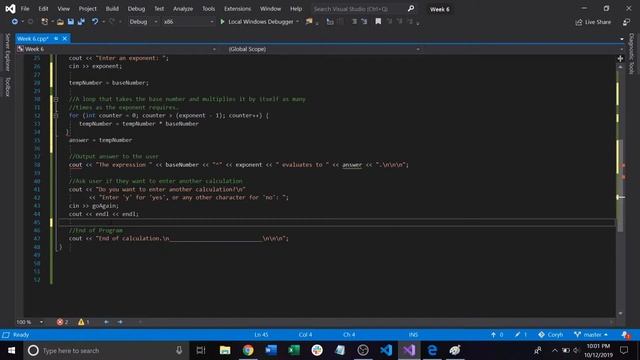
Task: Open the Toolbox side tab
Action: point(7,87)
